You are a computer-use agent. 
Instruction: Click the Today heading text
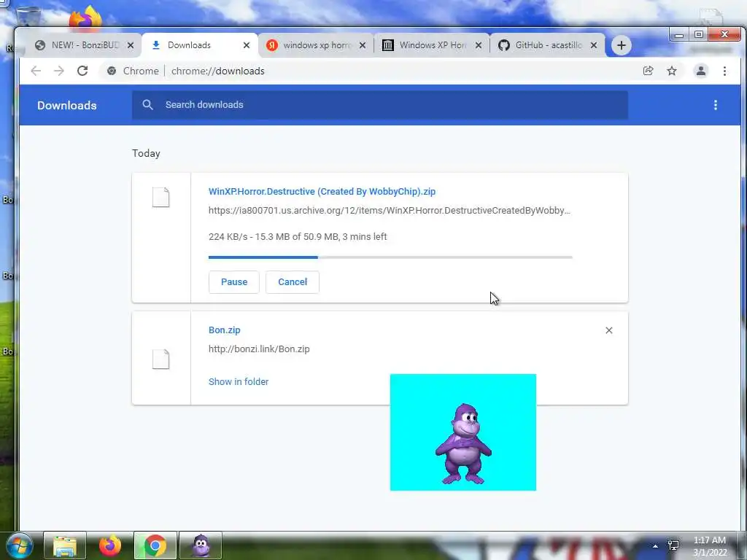click(x=146, y=153)
